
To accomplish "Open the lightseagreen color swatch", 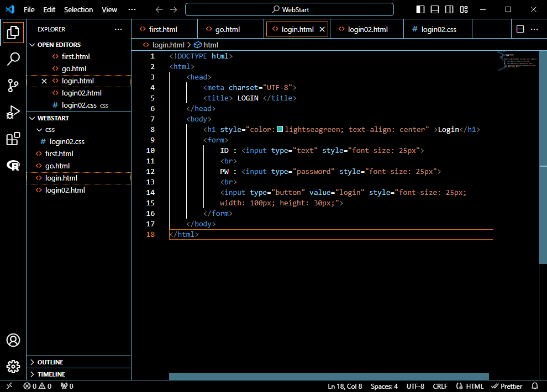I will coord(280,129).
